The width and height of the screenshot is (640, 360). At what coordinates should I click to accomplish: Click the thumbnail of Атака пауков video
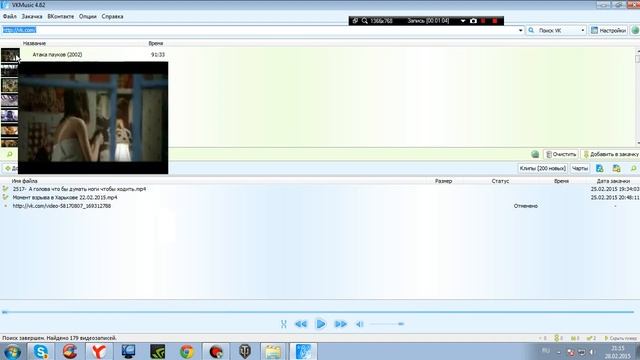pyautogui.click(x=10, y=55)
